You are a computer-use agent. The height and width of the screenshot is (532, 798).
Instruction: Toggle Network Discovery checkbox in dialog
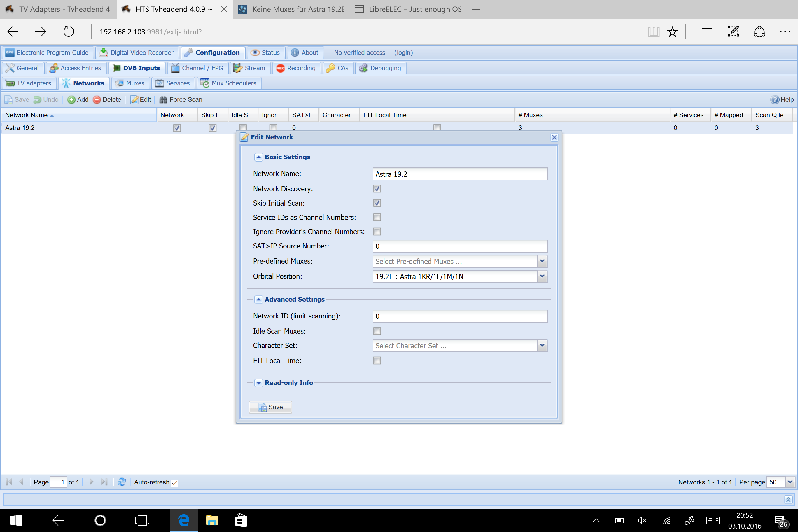pyautogui.click(x=377, y=189)
